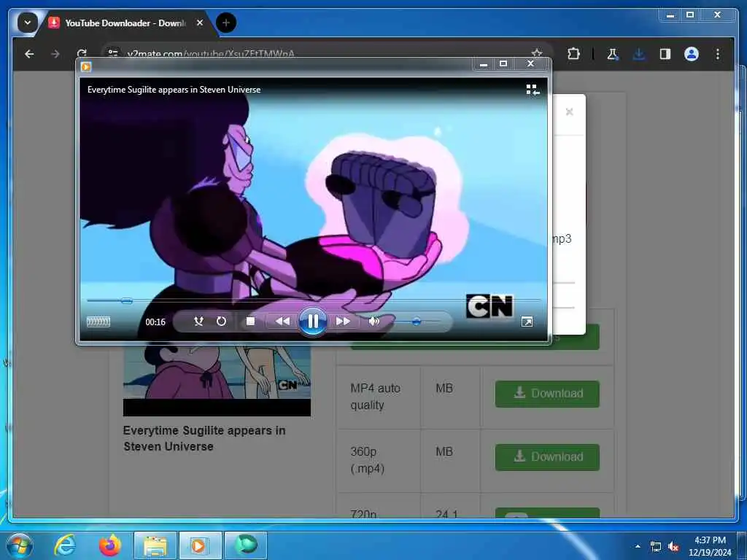Show hidden system tray icons
The height and width of the screenshot is (560, 747).
click(x=638, y=546)
